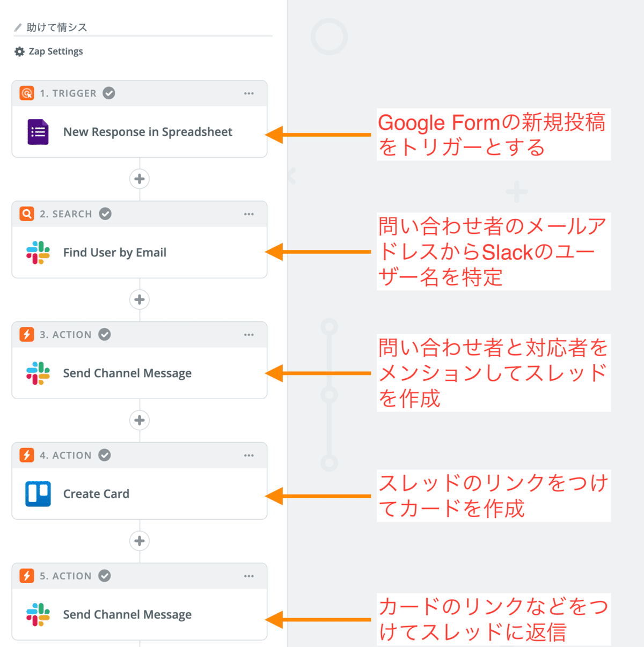This screenshot has height=647, width=644.
Task: Click the pencil icon to rename the Zap
Action: tap(18, 27)
